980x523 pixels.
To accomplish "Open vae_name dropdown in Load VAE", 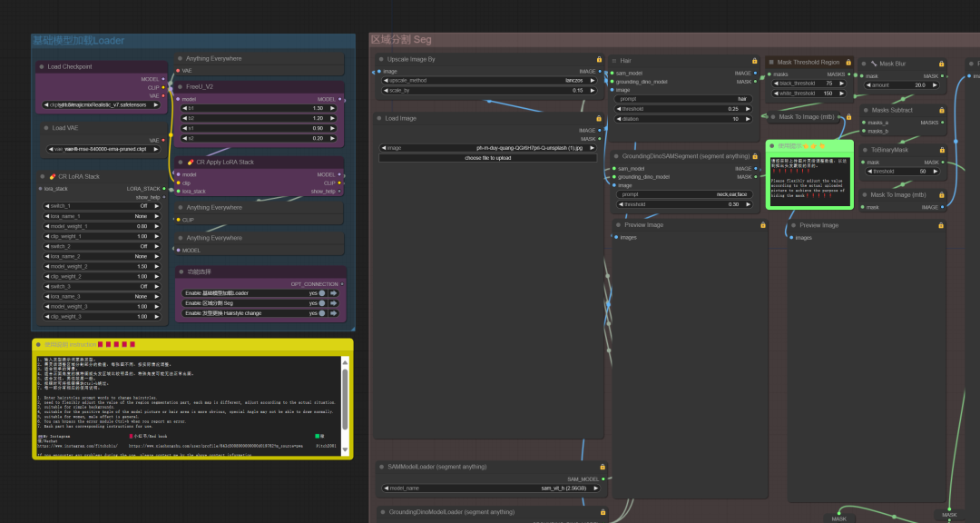I will point(103,150).
